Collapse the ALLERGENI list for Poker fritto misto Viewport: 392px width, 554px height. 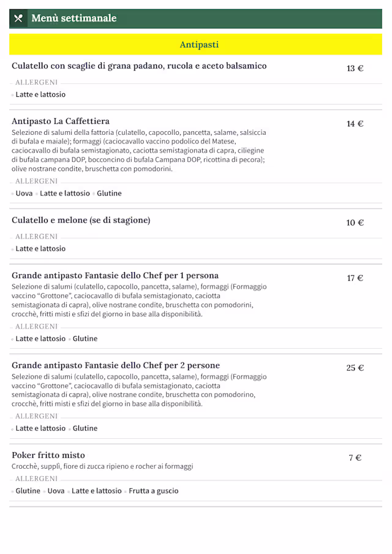[36, 479]
